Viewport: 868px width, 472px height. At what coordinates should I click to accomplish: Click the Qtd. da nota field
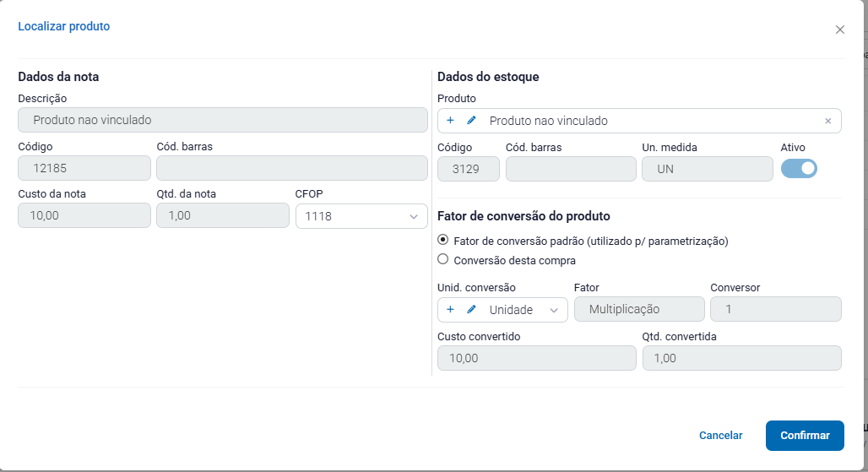point(223,216)
